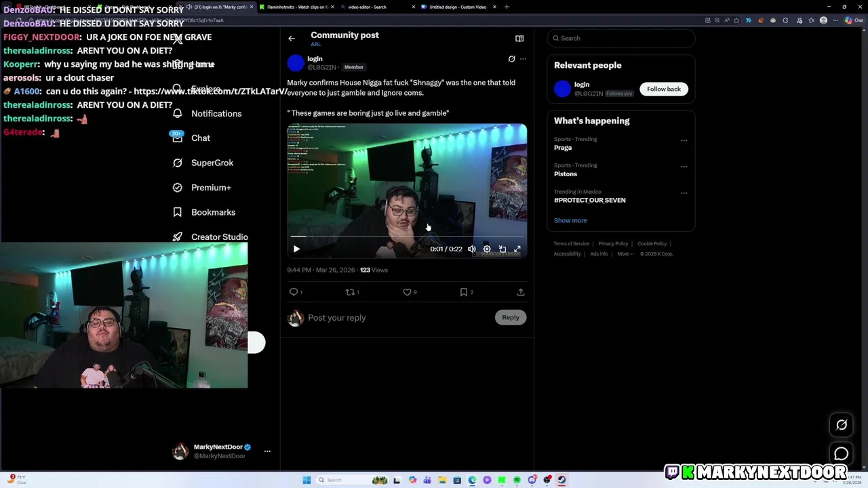Image resolution: width=868 pixels, height=488 pixels.
Task: Open SuperGrok in the sidebar
Action: click(x=203, y=163)
